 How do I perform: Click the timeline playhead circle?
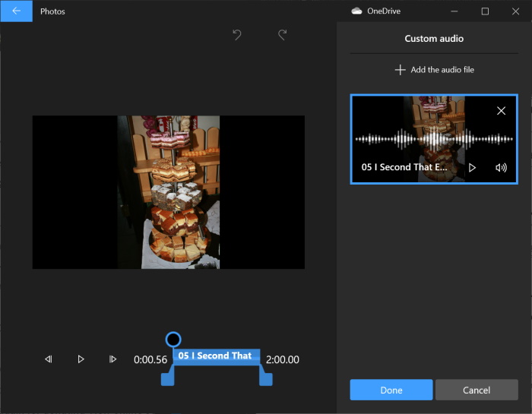(x=173, y=339)
